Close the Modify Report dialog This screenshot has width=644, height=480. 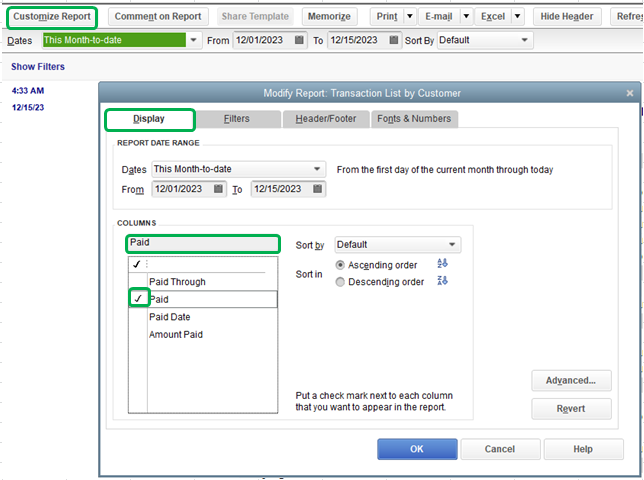point(630,93)
